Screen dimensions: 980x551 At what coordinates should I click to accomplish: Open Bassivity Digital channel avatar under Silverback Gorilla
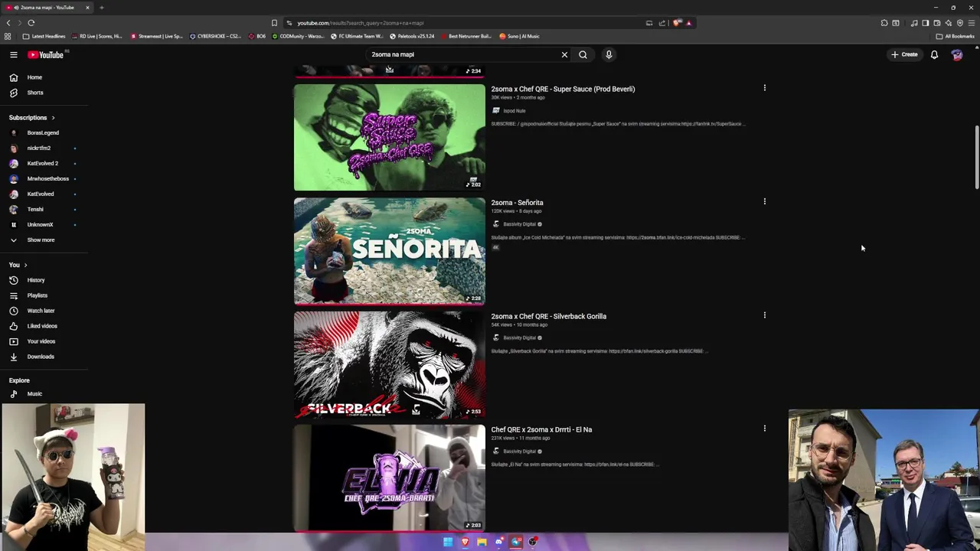point(495,337)
